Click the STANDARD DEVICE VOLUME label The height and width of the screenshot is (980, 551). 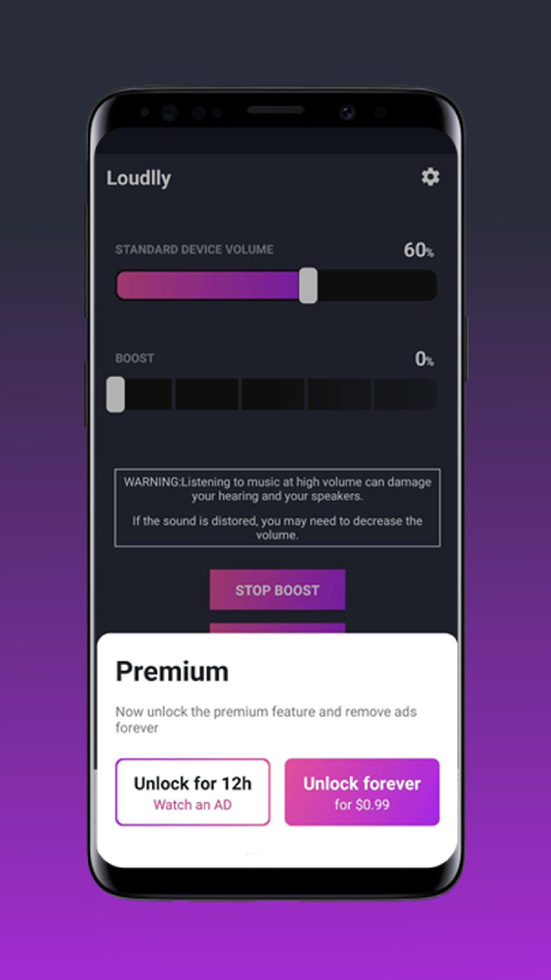[194, 249]
